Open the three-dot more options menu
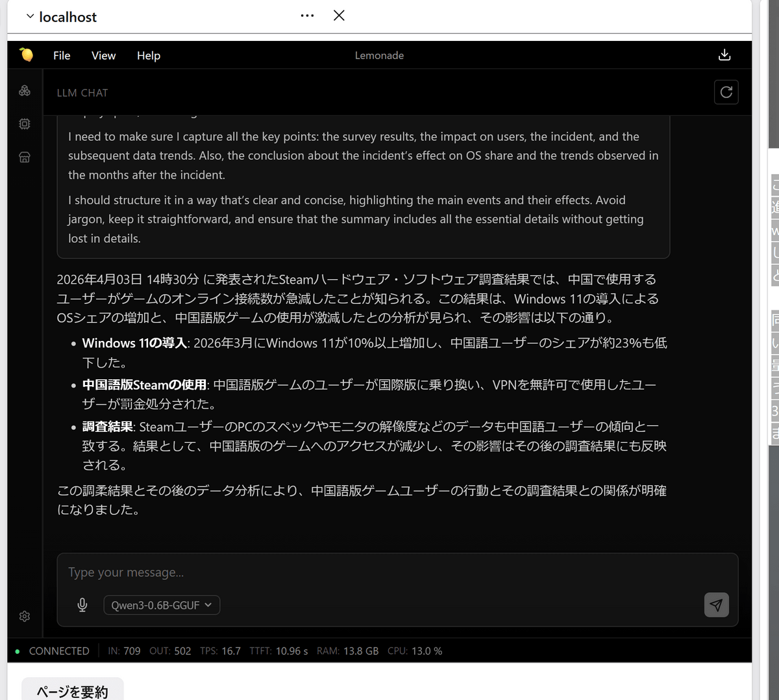 point(307,16)
